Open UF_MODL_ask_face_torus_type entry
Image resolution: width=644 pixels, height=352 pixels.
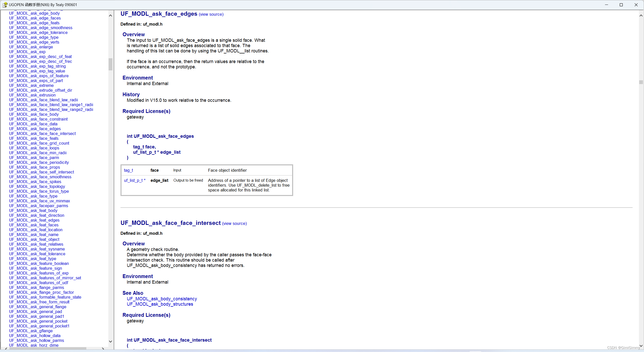[39, 191]
